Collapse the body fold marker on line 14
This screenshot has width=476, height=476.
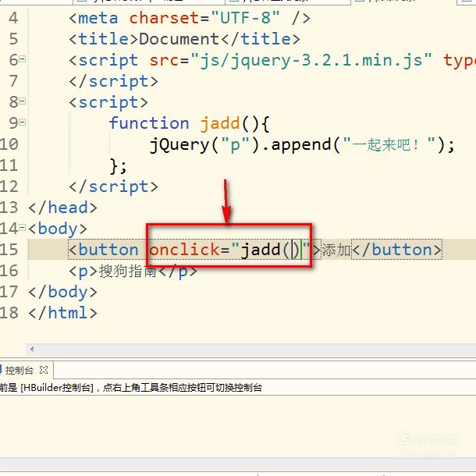coord(23,227)
